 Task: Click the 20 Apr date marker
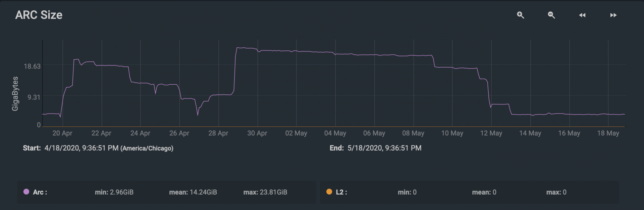coord(62,133)
